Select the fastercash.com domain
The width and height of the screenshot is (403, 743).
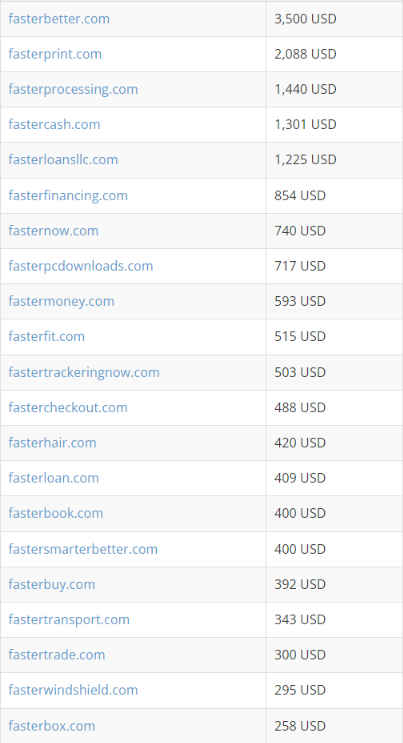pos(54,125)
